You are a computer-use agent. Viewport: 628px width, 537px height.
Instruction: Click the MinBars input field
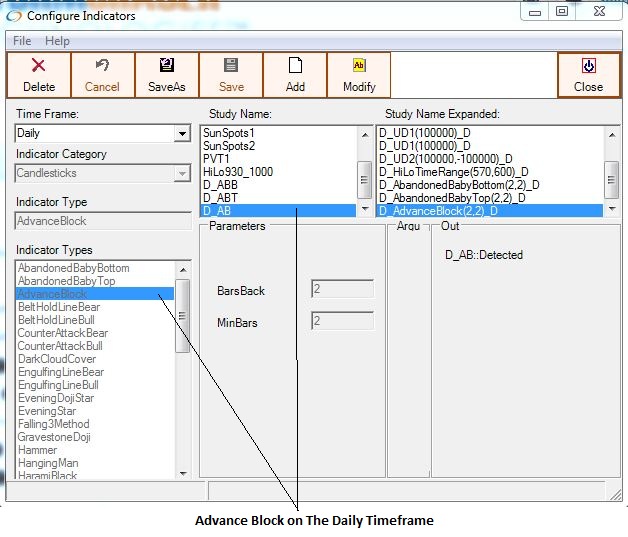click(342, 322)
